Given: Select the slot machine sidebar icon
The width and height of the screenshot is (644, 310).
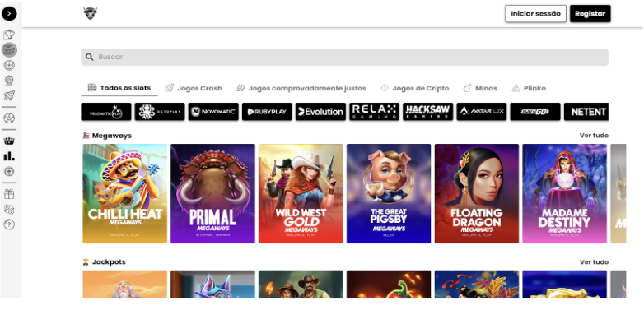Looking at the screenshot, I should [9, 50].
